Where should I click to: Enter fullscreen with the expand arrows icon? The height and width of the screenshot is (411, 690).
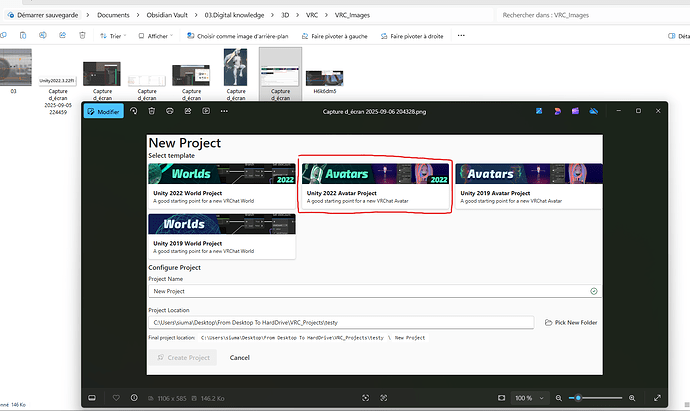click(657, 398)
